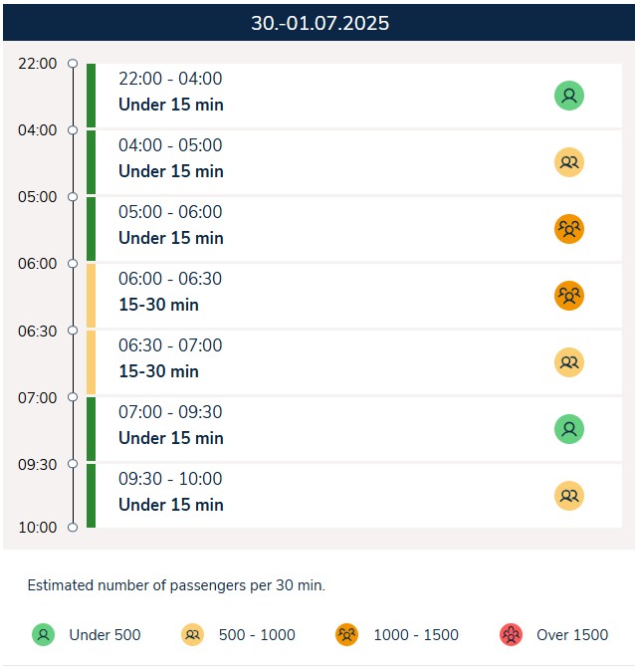Select the 22:00 timeline marker circle
This screenshot has width=635, height=672.
pos(73,64)
